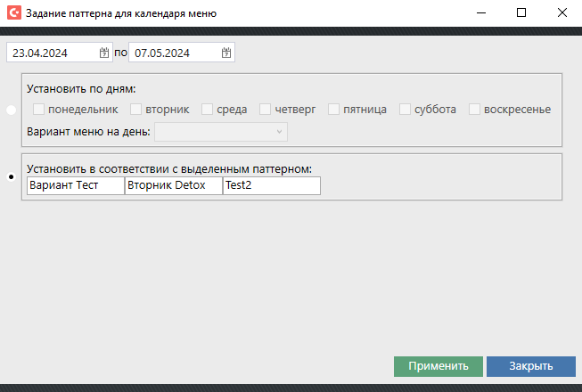
Task: Check the среда day option
Action: [x=208, y=110]
